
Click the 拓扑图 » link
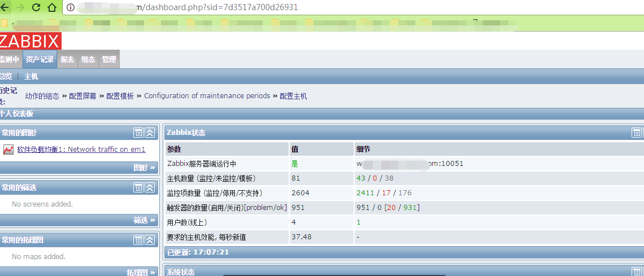[x=141, y=272]
